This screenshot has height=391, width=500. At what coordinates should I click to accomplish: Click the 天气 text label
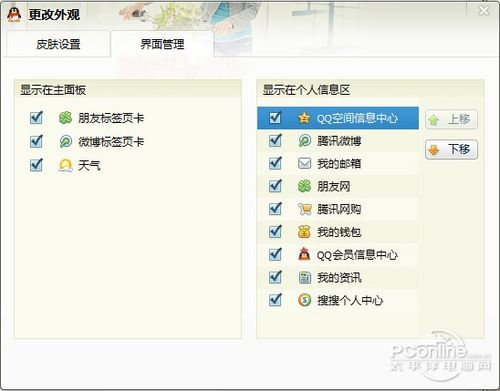click(x=89, y=165)
